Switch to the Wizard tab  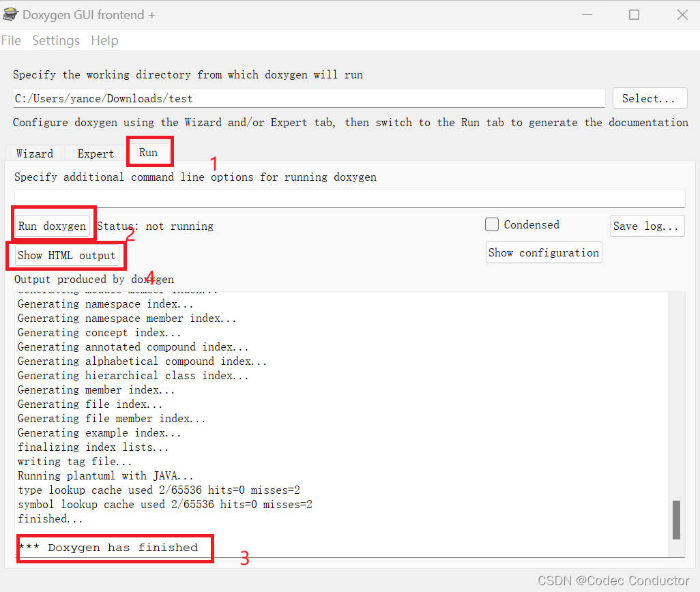[35, 153]
